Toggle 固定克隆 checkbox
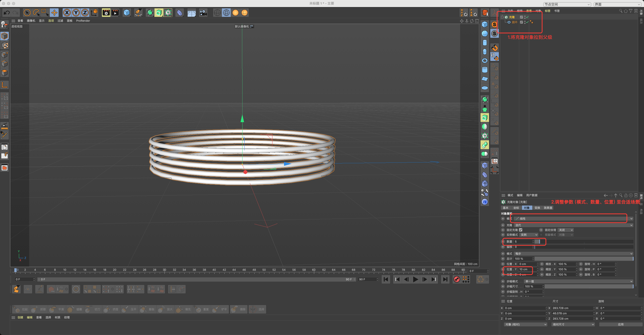The image size is (644, 335). pyautogui.click(x=521, y=230)
